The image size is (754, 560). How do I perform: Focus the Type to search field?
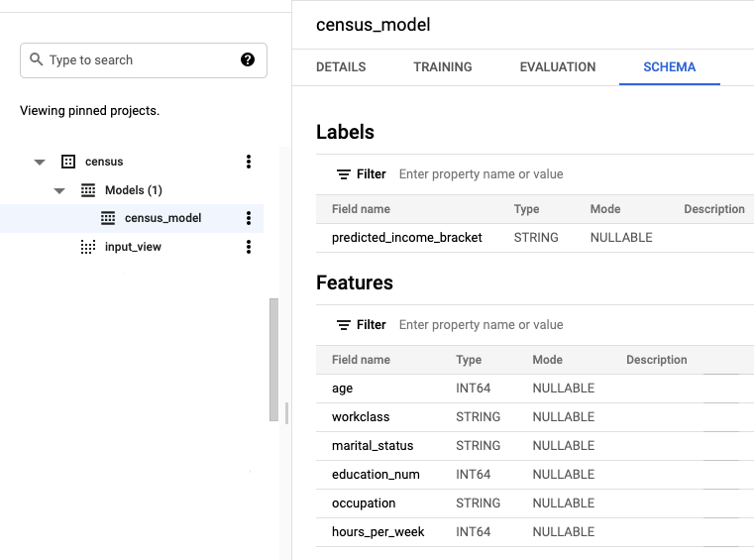[x=144, y=60]
